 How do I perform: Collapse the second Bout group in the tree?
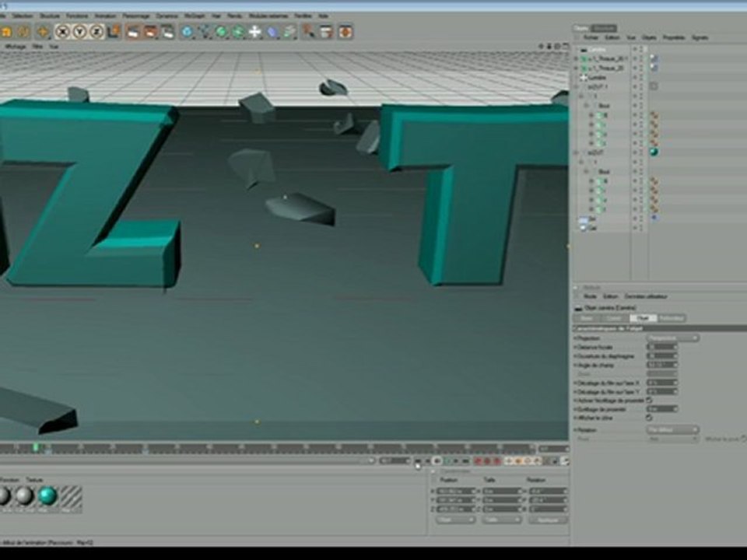[587, 172]
